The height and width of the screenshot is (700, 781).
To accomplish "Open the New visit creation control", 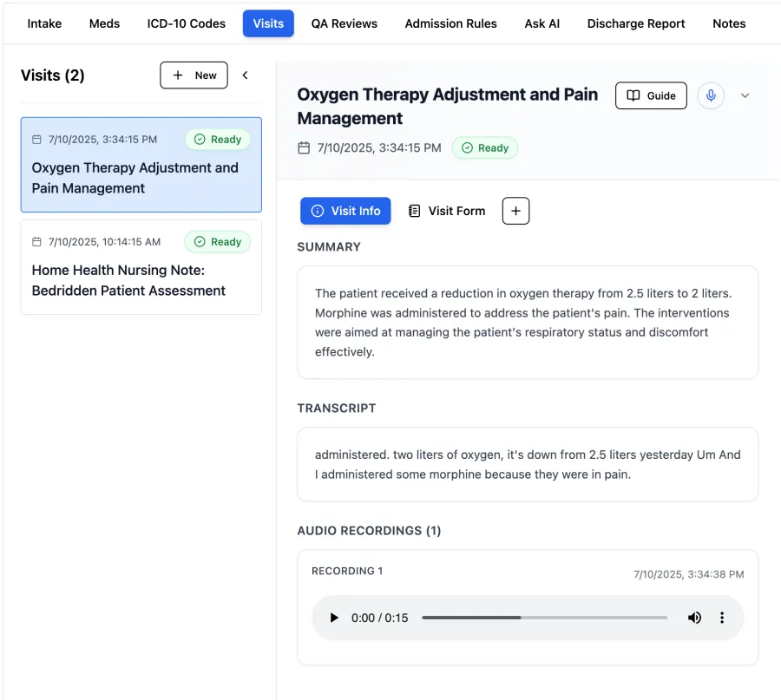I will coord(194,75).
